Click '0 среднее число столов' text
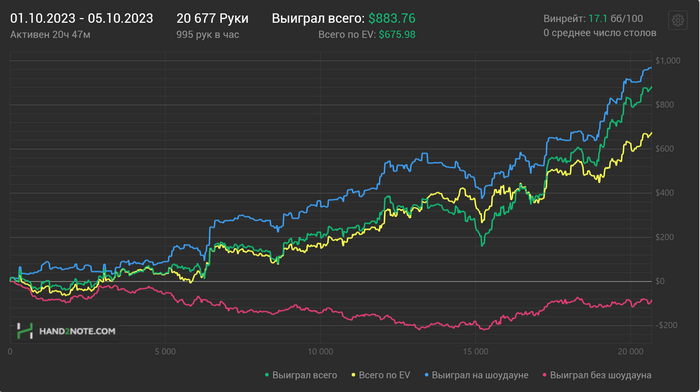Image resolution: width=700 pixels, height=392 pixels. [x=600, y=33]
